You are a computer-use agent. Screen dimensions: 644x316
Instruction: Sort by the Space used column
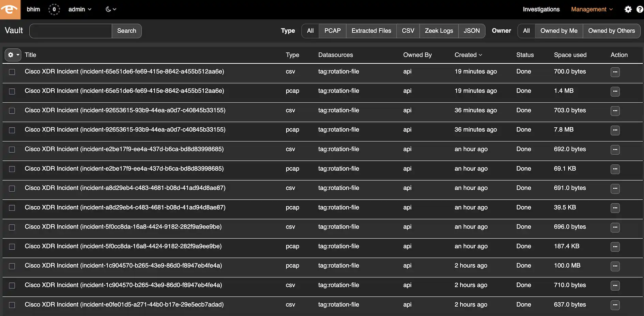(570, 55)
